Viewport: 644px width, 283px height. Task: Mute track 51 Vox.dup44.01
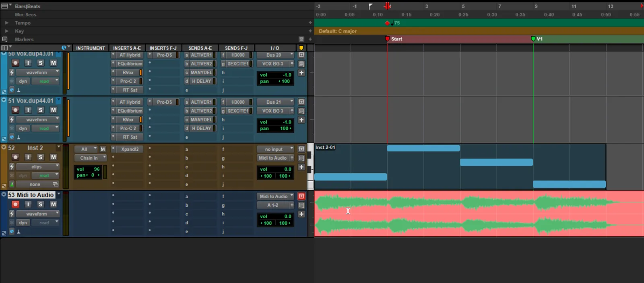click(x=53, y=110)
